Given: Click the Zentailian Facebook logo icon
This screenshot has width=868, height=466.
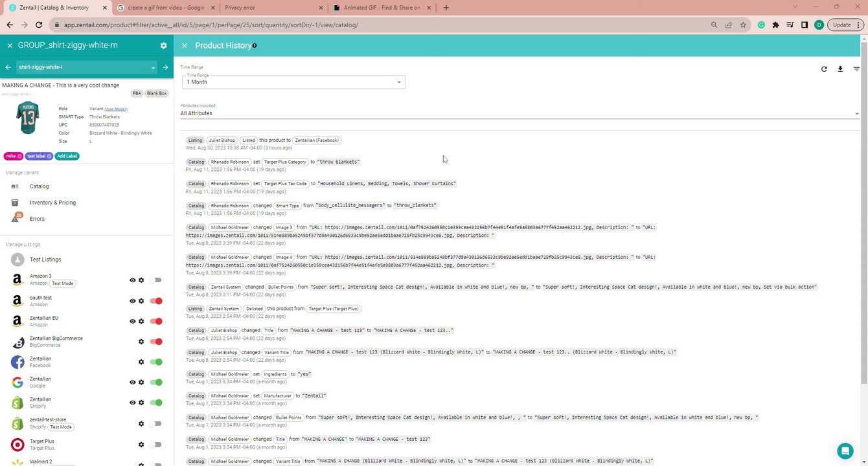Looking at the screenshot, I should (17, 362).
